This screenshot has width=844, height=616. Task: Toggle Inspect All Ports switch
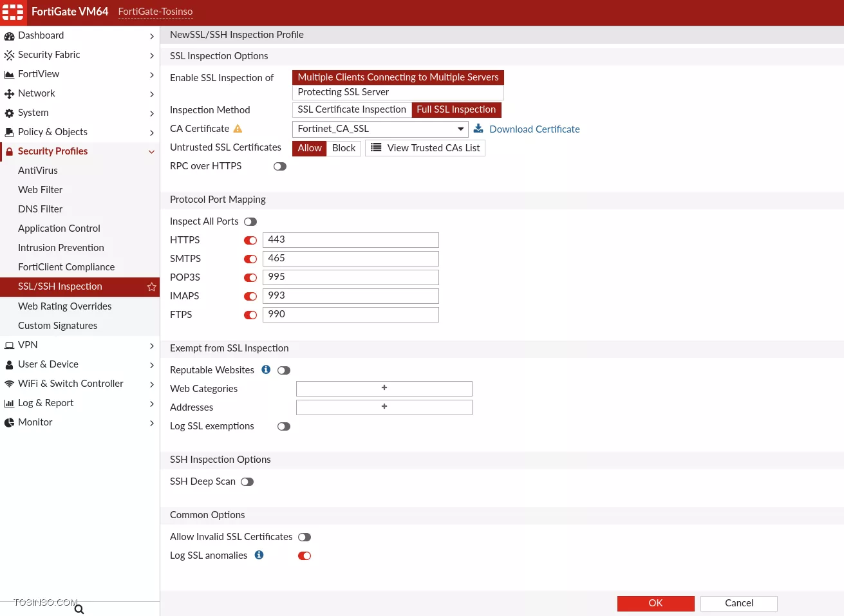coord(250,221)
